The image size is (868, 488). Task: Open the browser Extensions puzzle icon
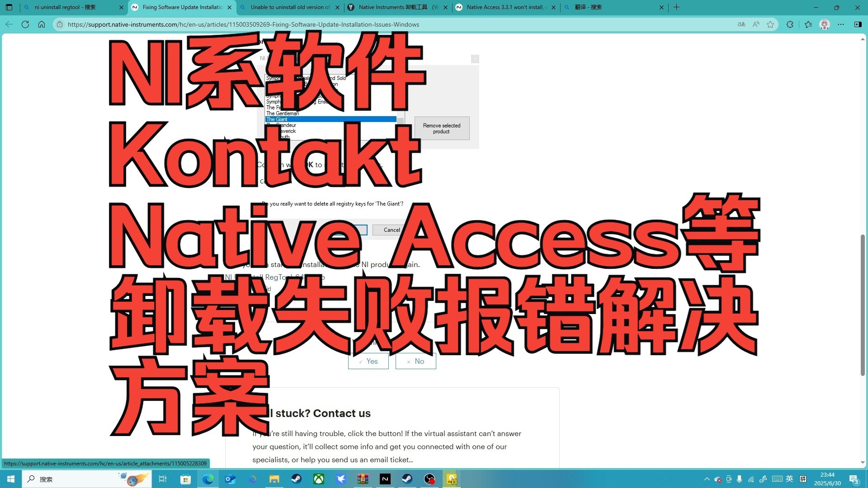pos(790,24)
